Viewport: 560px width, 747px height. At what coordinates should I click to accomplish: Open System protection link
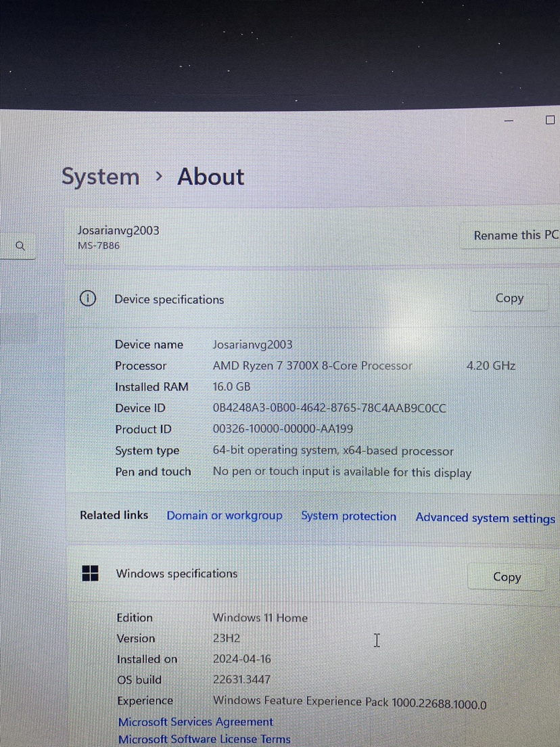click(x=348, y=516)
